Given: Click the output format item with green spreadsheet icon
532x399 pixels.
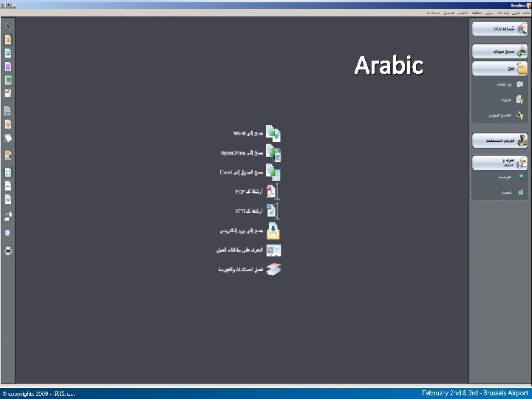Looking at the screenshot, I should (x=511, y=192).
